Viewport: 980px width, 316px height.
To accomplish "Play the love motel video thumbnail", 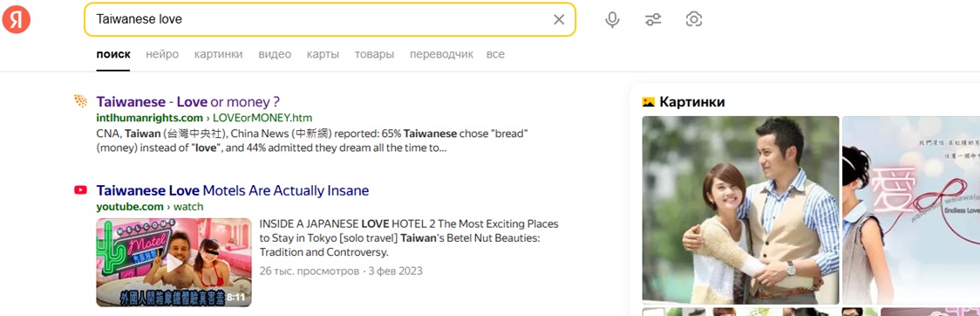I will [174, 262].
